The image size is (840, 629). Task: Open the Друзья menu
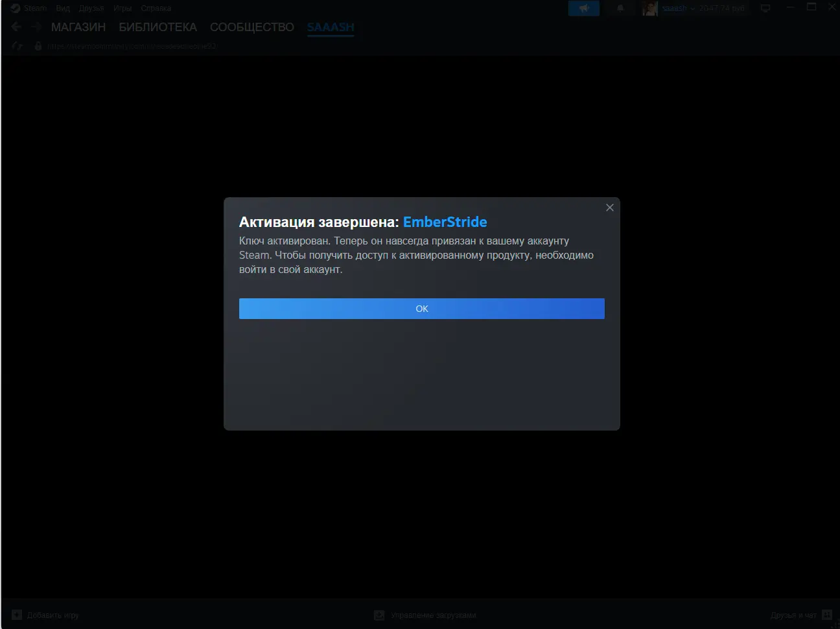(91, 8)
